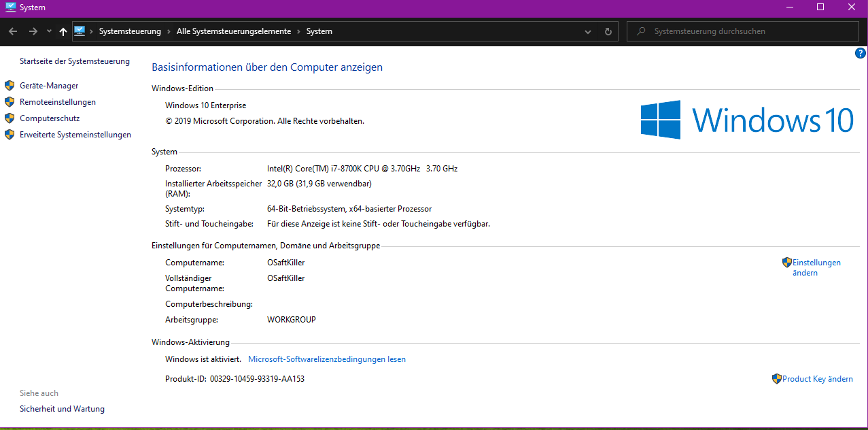This screenshot has width=868, height=430.
Task: Close the System window
Action: 852,7
